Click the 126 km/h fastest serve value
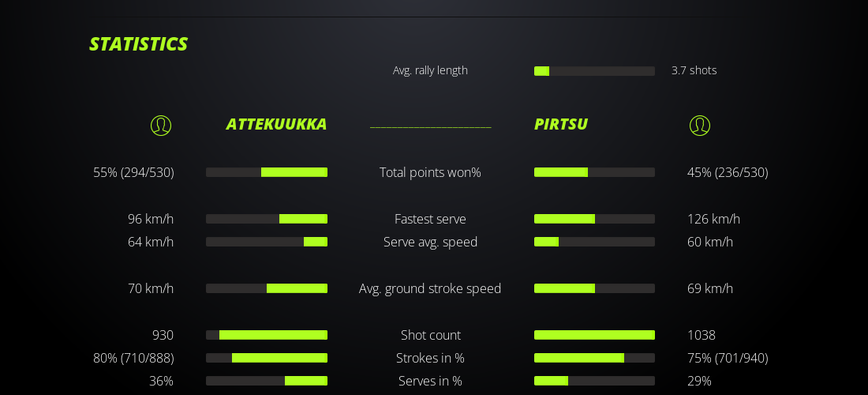868x395 pixels. tap(713, 219)
